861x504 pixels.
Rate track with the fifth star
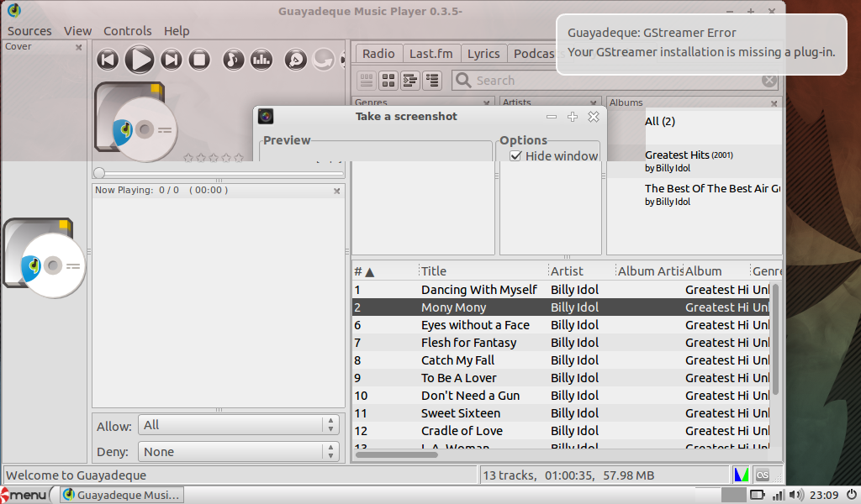click(239, 158)
